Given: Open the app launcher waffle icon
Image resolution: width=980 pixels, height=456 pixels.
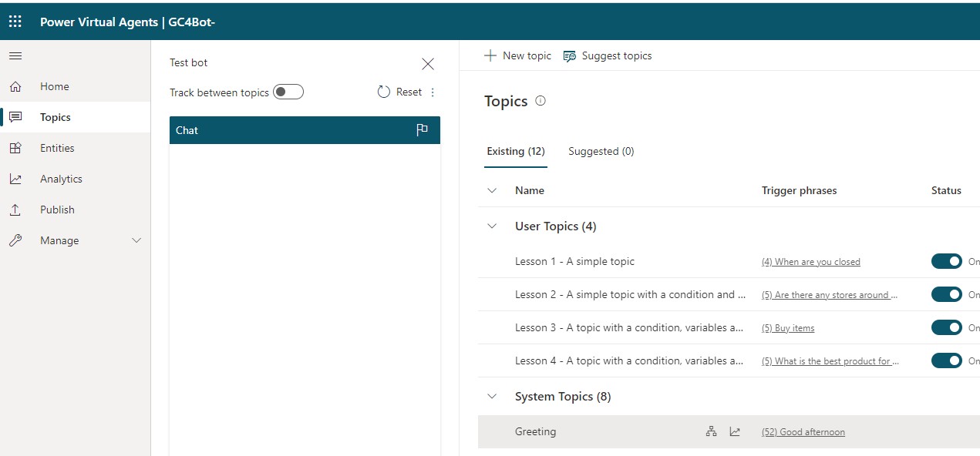Looking at the screenshot, I should 15,22.
